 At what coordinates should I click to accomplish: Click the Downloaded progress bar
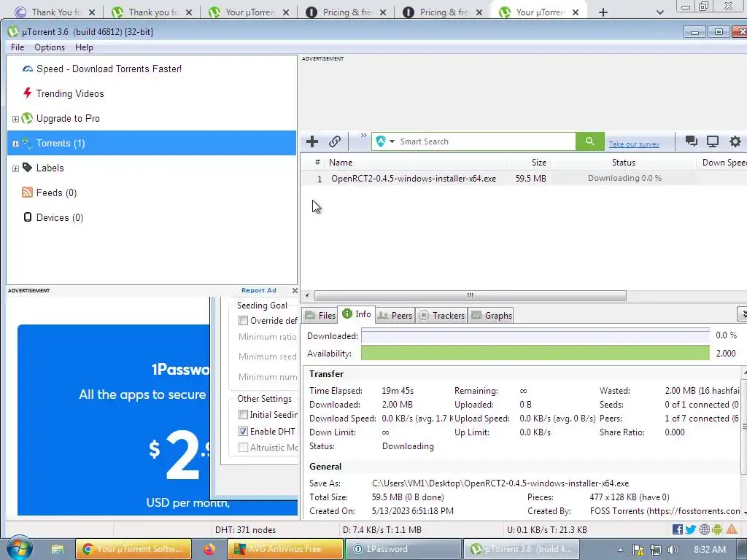pyautogui.click(x=535, y=335)
